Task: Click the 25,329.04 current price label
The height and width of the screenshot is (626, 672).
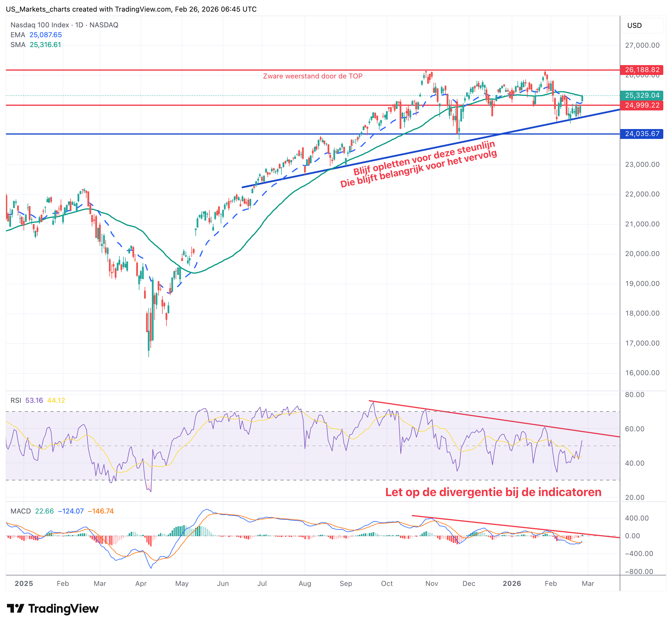Action: [x=642, y=96]
